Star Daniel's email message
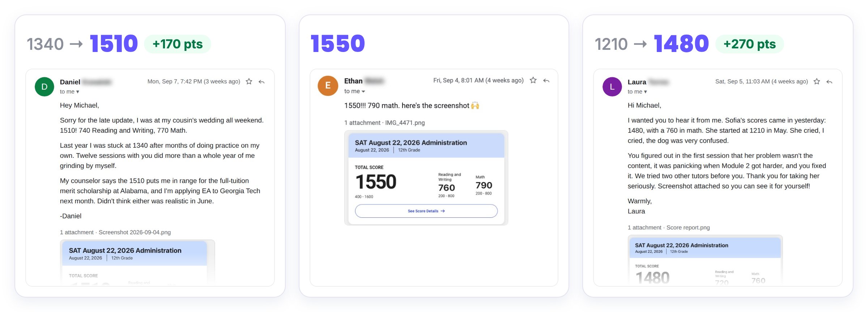Screen dimensions: 868x312 pos(249,82)
